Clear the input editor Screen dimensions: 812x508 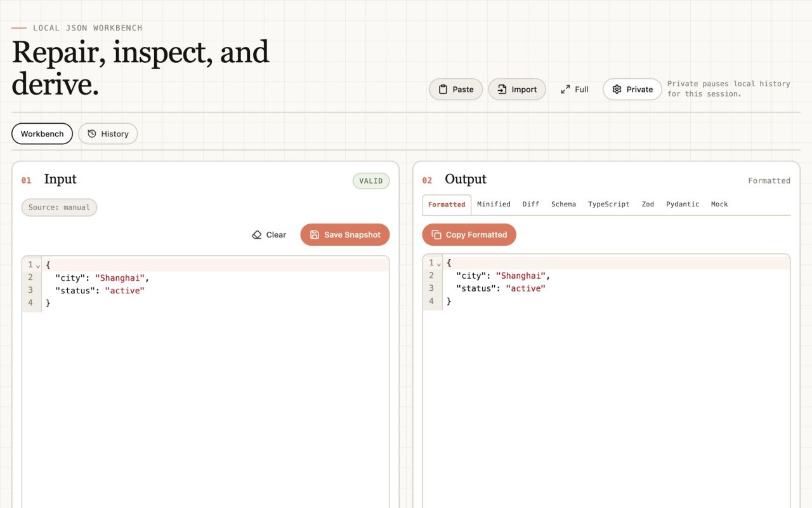[x=269, y=234]
